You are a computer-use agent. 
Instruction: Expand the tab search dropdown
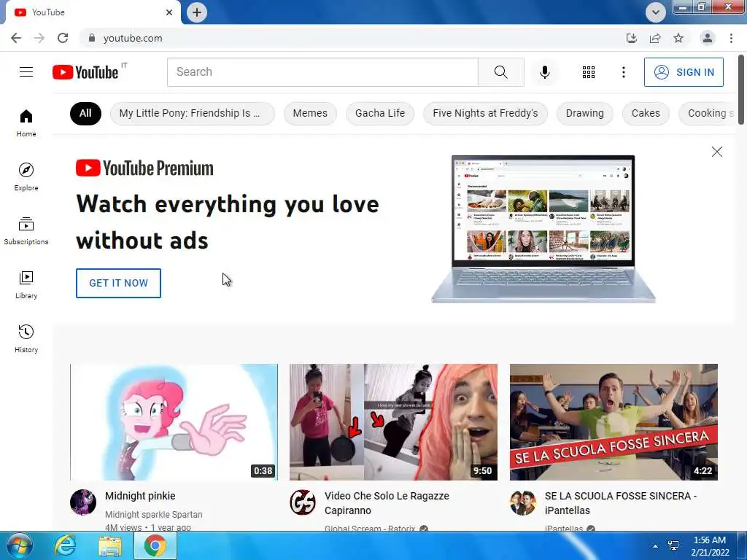pyautogui.click(x=656, y=12)
